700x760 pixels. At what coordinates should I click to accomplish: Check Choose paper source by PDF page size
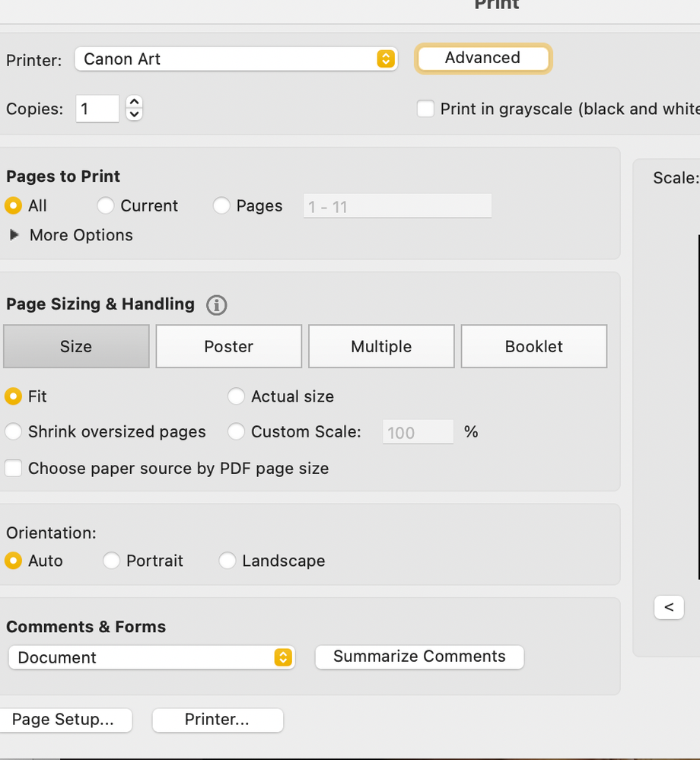tap(14, 468)
